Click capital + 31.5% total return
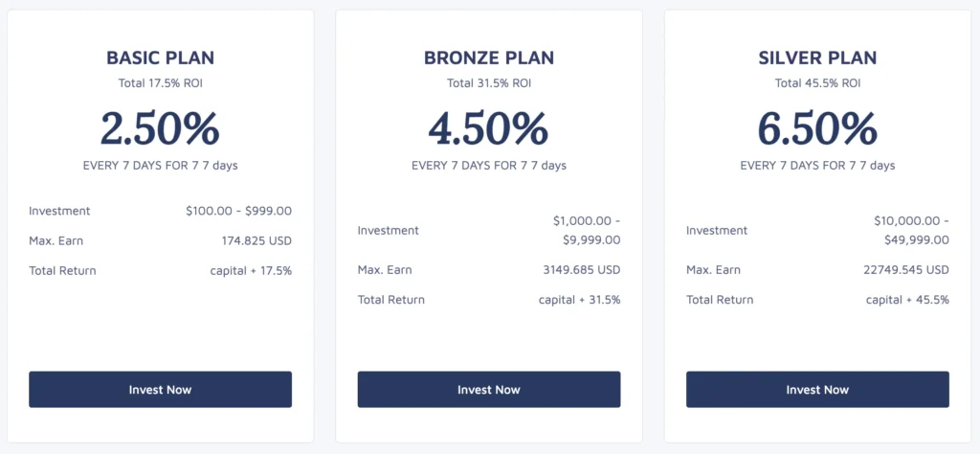Viewport: 980px width, 454px height. tap(579, 300)
